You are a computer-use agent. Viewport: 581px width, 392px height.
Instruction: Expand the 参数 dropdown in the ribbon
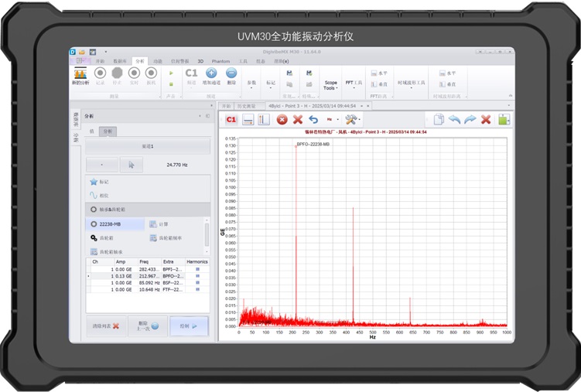tap(251, 82)
